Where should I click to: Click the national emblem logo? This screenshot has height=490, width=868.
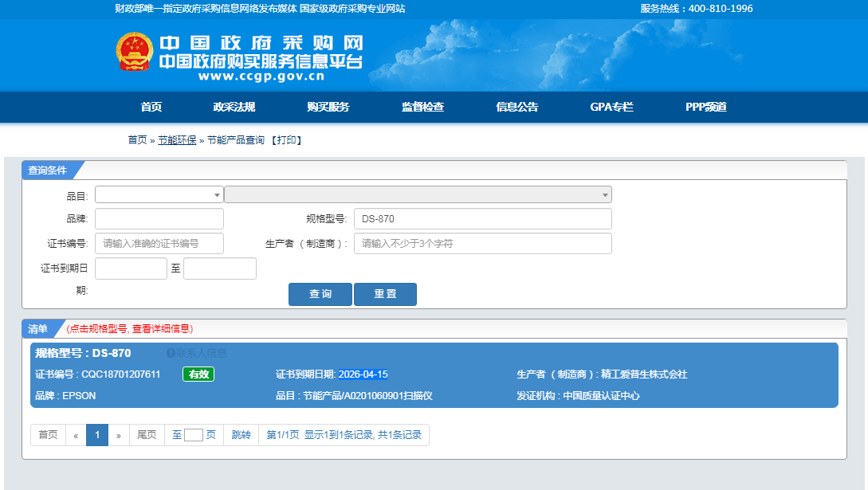135,52
